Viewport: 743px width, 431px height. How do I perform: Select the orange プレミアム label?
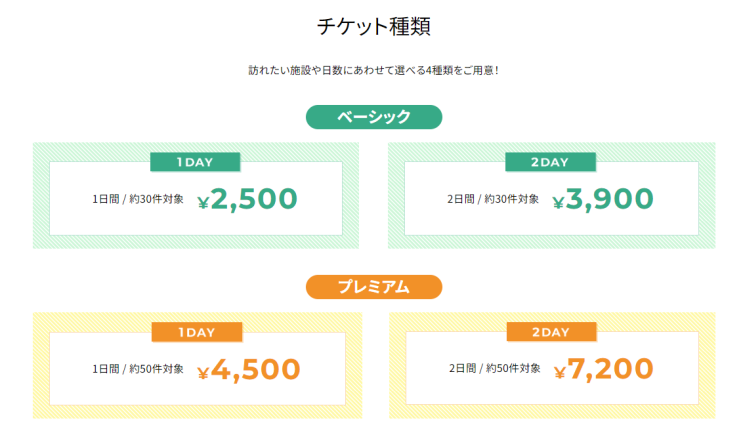pyautogui.click(x=373, y=287)
